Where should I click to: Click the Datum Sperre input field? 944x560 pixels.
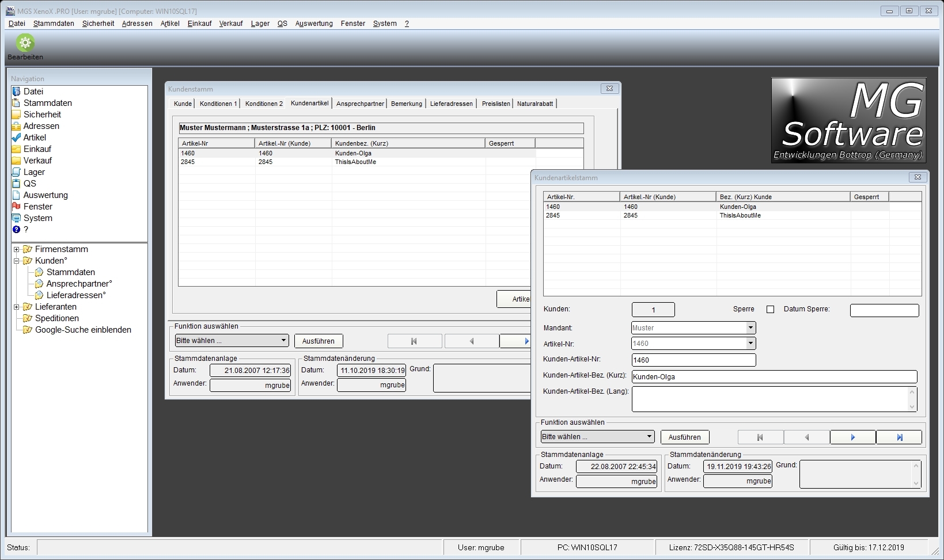[884, 310]
